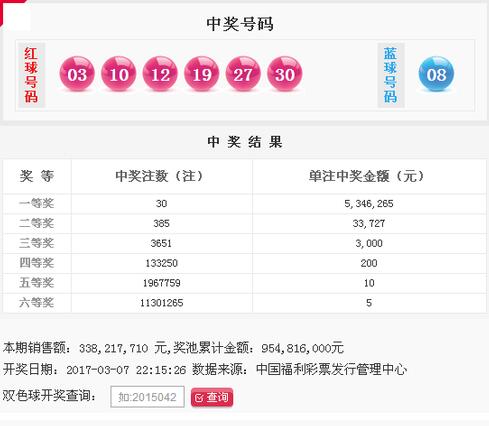Click red ball number 10
489x426 pixels.
pyautogui.click(x=119, y=74)
